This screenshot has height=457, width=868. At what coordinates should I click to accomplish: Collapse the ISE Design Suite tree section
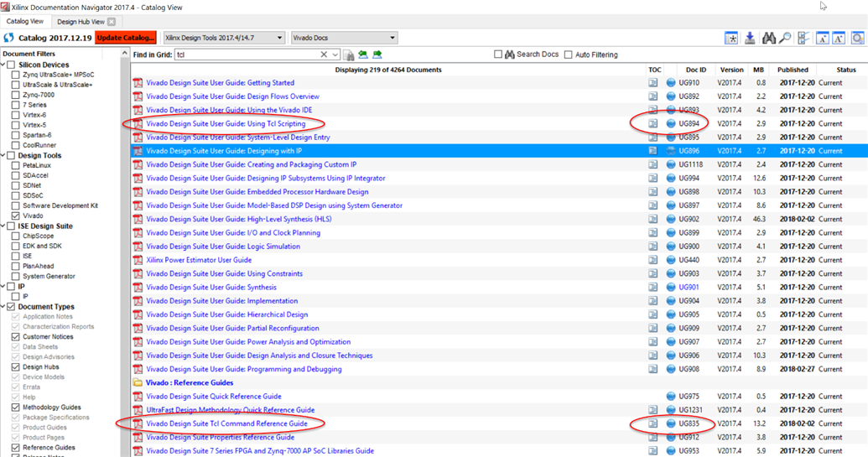click(3, 226)
